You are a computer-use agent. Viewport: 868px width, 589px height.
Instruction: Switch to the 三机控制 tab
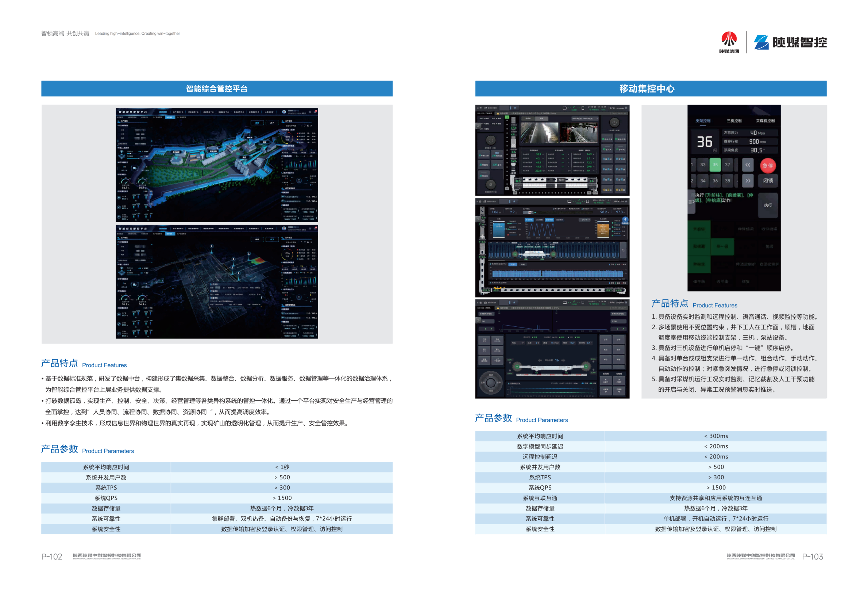[734, 121]
